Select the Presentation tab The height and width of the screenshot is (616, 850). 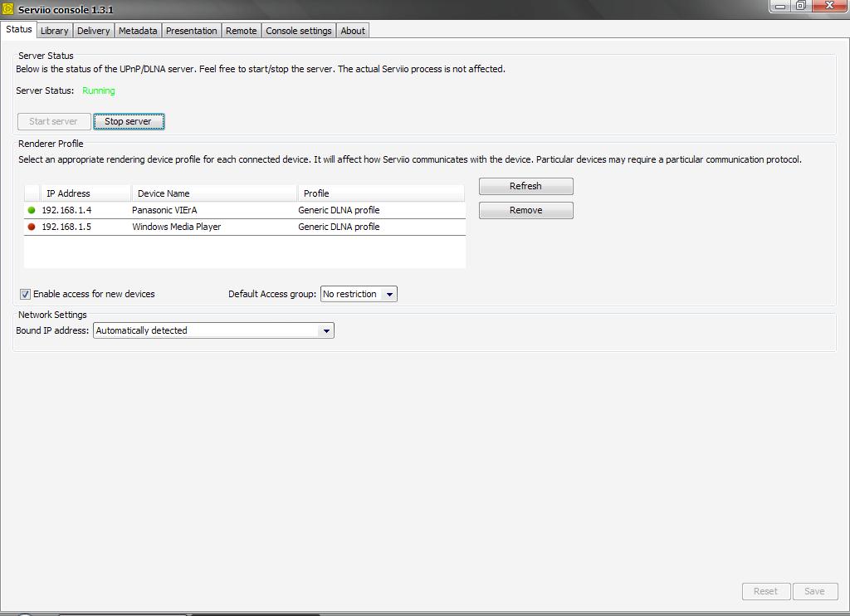(x=191, y=31)
